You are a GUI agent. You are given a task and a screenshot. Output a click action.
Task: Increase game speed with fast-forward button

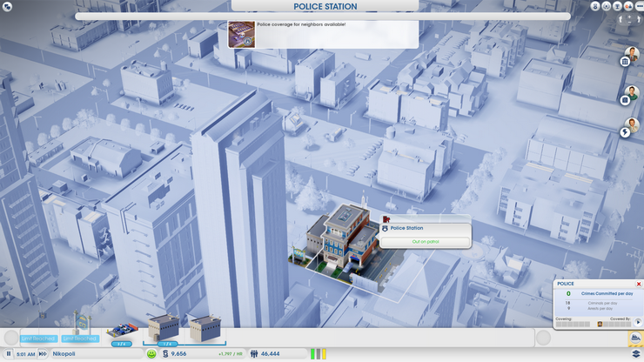point(43,353)
